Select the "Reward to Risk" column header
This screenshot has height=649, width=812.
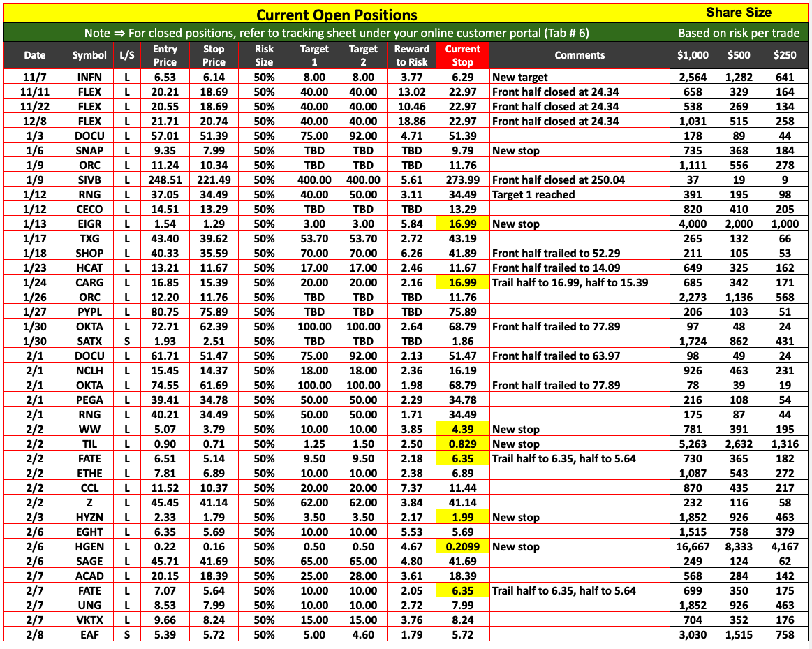(411, 55)
